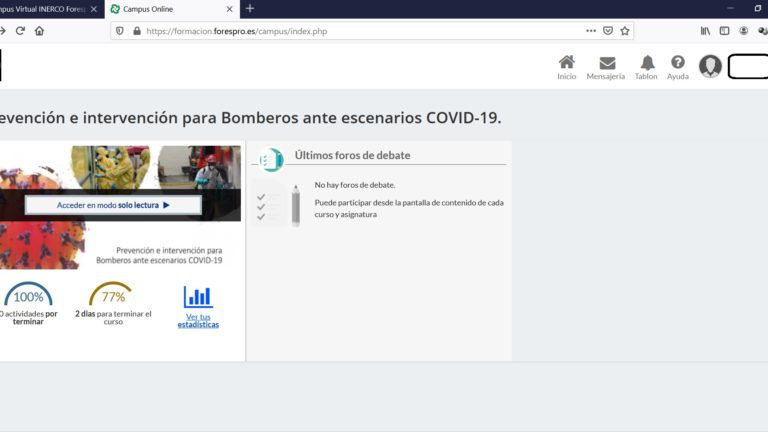Click the Últimos foros de debate icon

(x=271, y=160)
